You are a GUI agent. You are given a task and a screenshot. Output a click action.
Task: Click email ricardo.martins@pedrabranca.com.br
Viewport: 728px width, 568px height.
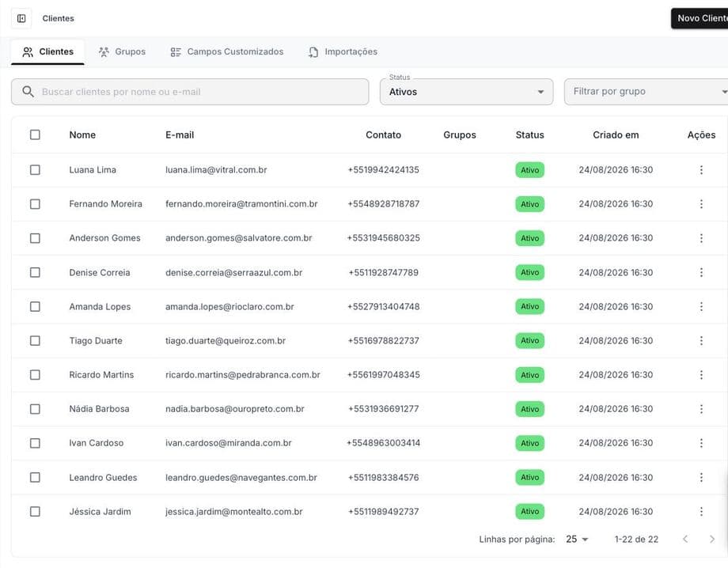(x=243, y=375)
